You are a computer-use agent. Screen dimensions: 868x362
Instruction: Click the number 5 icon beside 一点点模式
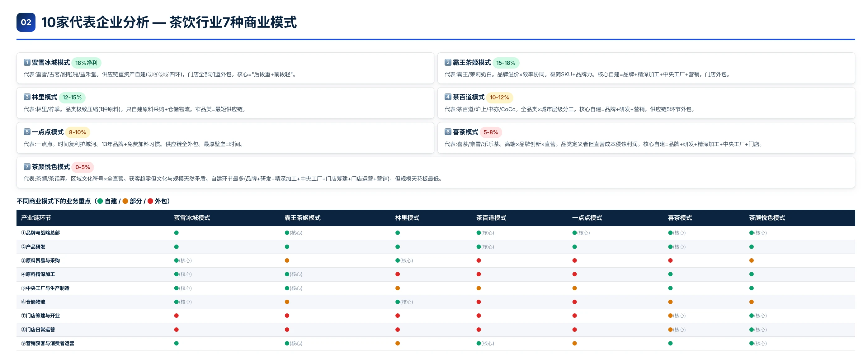pyautogui.click(x=27, y=132)
